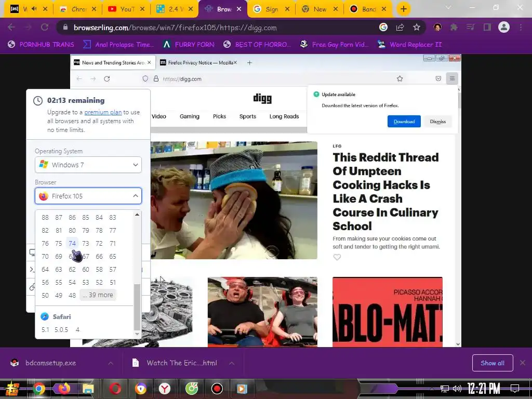The width and height of the screenshot is (532, 399).
Task: Click volume icon in system tray
Action: (457, 389)
